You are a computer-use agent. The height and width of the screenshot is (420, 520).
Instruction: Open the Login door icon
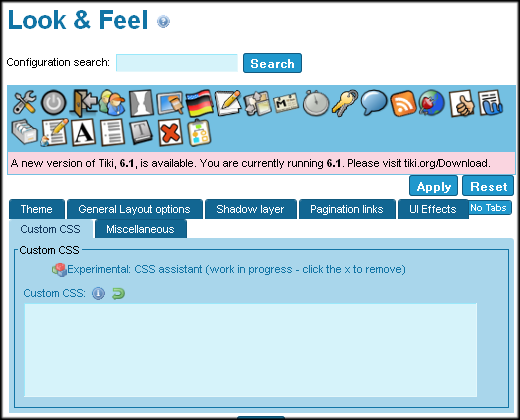[x=83, y=103]
